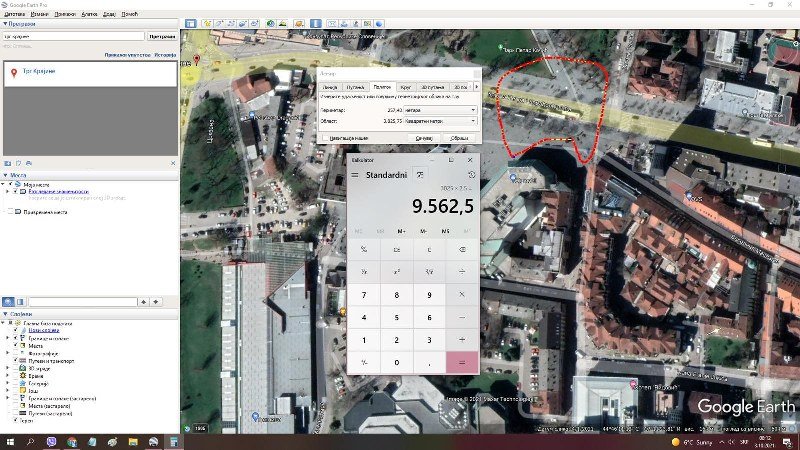Open the Calculator history icon
Viewport: 800px width, 450px height.
coord(471,175)
